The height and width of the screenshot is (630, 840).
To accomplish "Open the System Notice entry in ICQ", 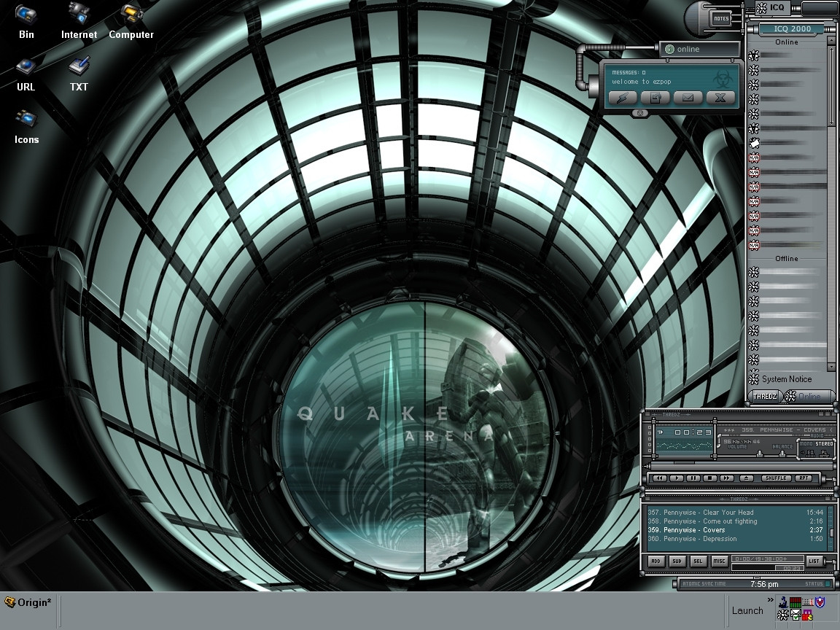I will click(786, 378).
